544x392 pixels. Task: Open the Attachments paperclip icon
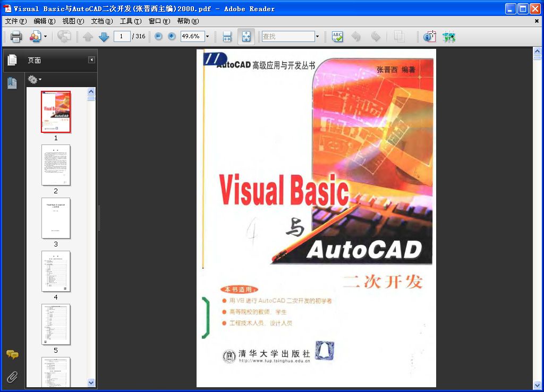coord(12,377)
